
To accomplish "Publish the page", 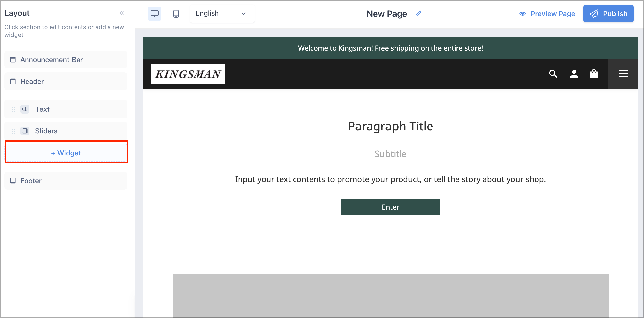I will [x=608, y=14].
